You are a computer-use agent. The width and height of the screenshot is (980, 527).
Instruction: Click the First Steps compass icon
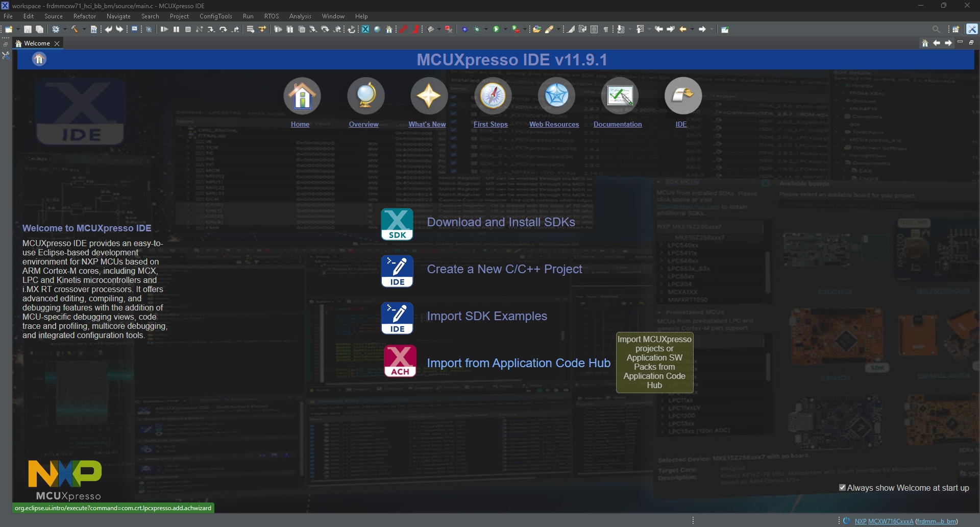[x=493, y=96]
